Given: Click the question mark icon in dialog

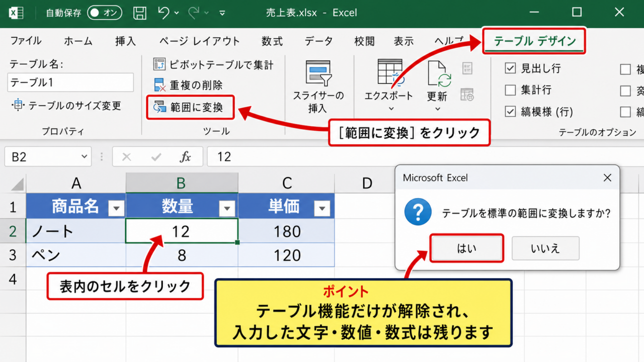Looking at the screenshot, I should [x=418, y=212].
